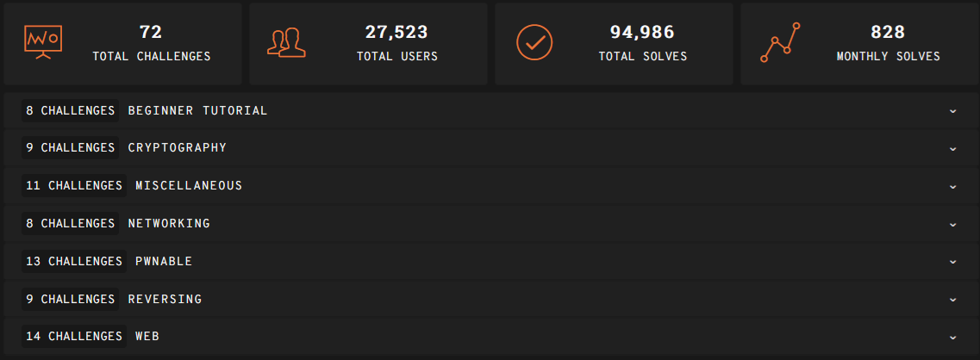The image size is (980, 360).
Task: Click the 8 Challenges badge beside Networking
Action: tap(71, 223)
